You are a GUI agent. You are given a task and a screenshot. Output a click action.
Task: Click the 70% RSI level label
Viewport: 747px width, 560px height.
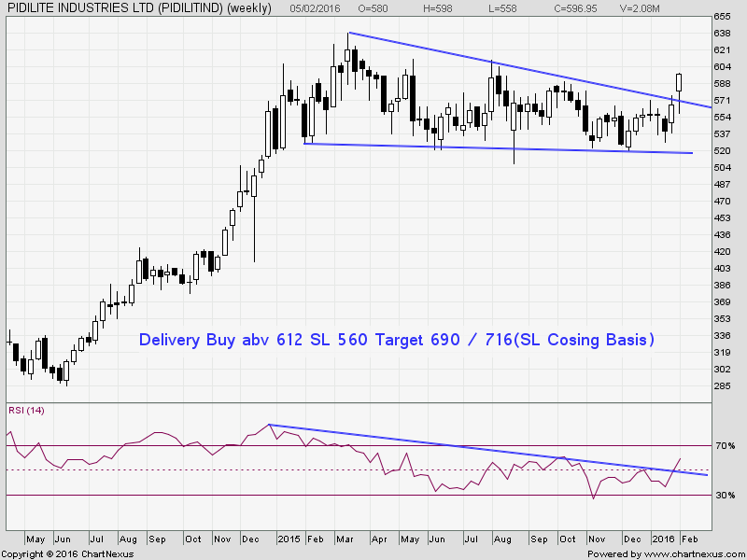point(725,446)
